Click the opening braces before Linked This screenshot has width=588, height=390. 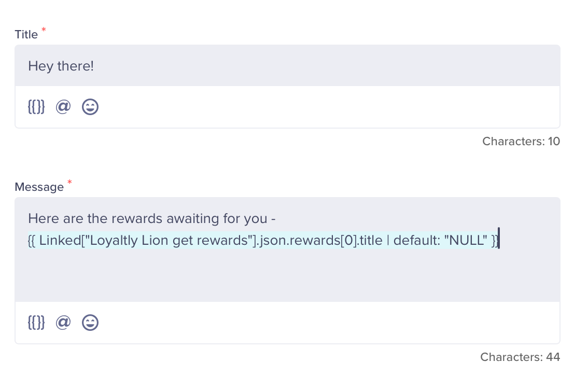32,240
